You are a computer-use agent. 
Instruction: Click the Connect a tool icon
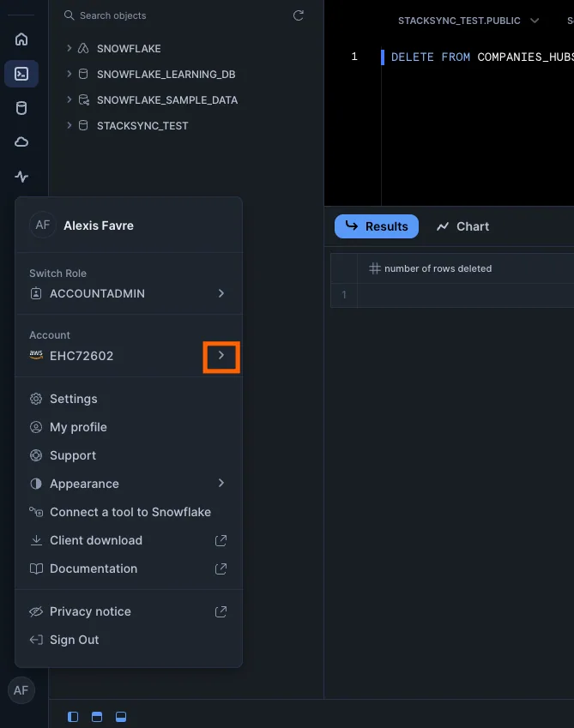point(36,512)
